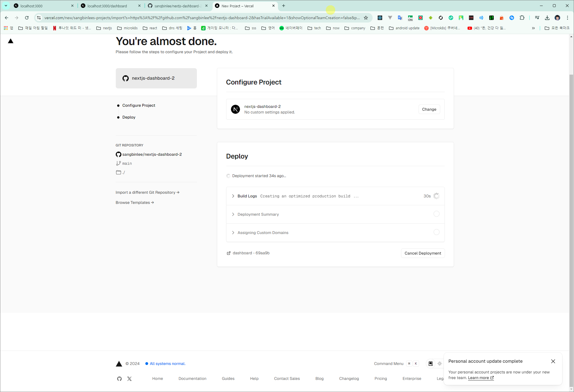
Task: Click the Cancel Deployment button
Action: pyautogui.click(x=422, y=253)
